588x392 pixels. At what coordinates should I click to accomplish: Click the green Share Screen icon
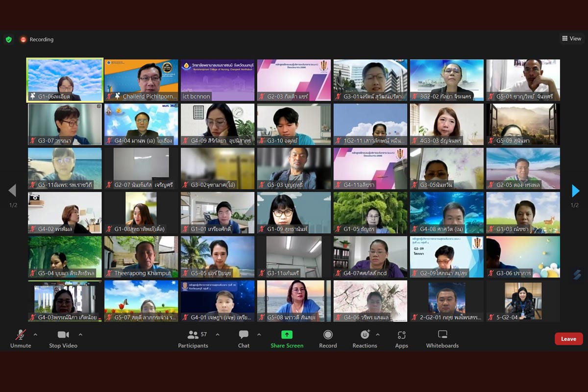pyautogui.click(x=287, y=335)
